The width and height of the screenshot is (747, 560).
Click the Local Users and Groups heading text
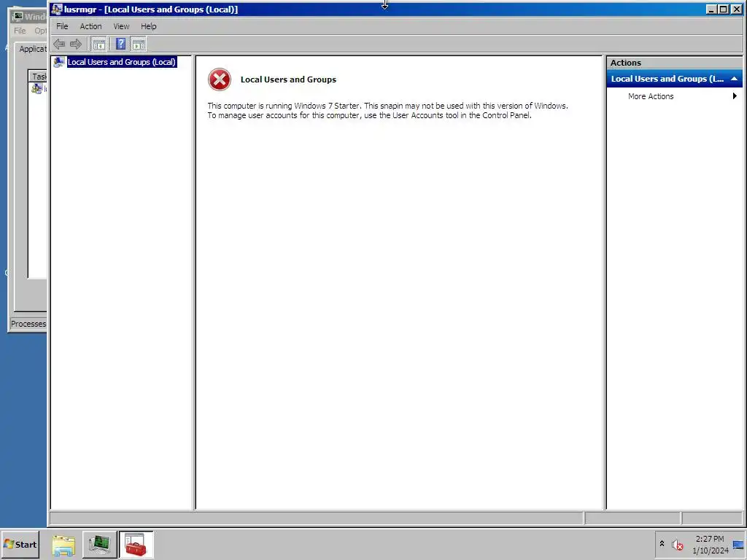(x=288, y=79)
